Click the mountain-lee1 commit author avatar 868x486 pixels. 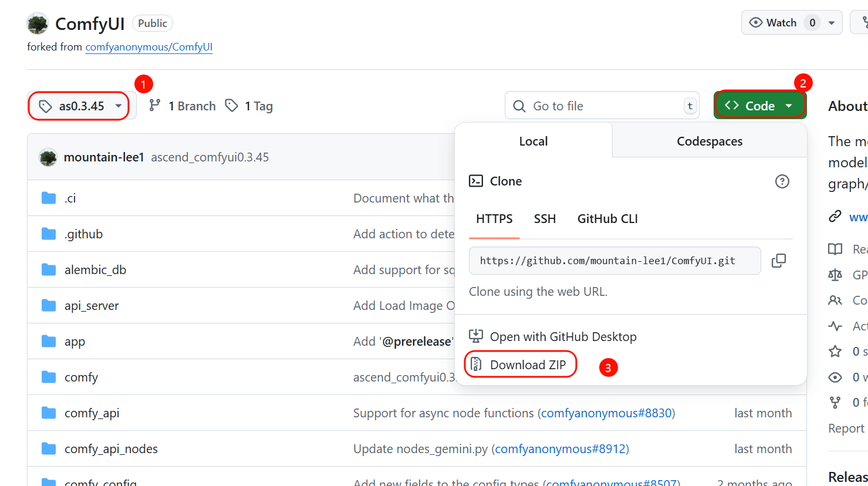(x=48, y=157)
